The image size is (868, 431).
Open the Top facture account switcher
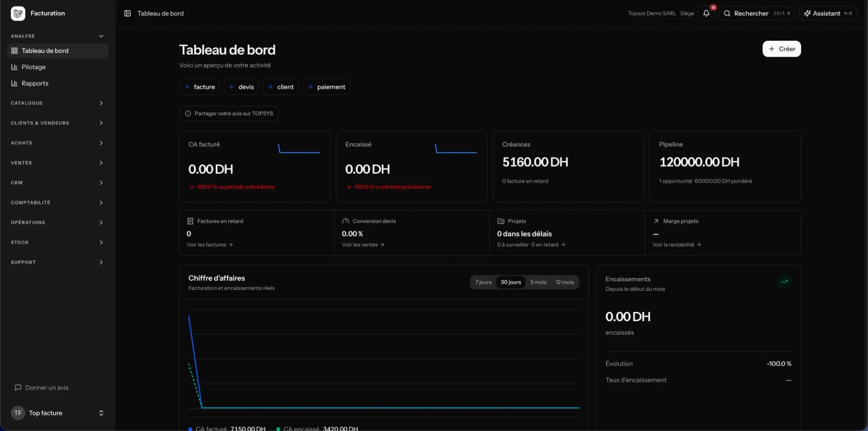coord(58,413)
